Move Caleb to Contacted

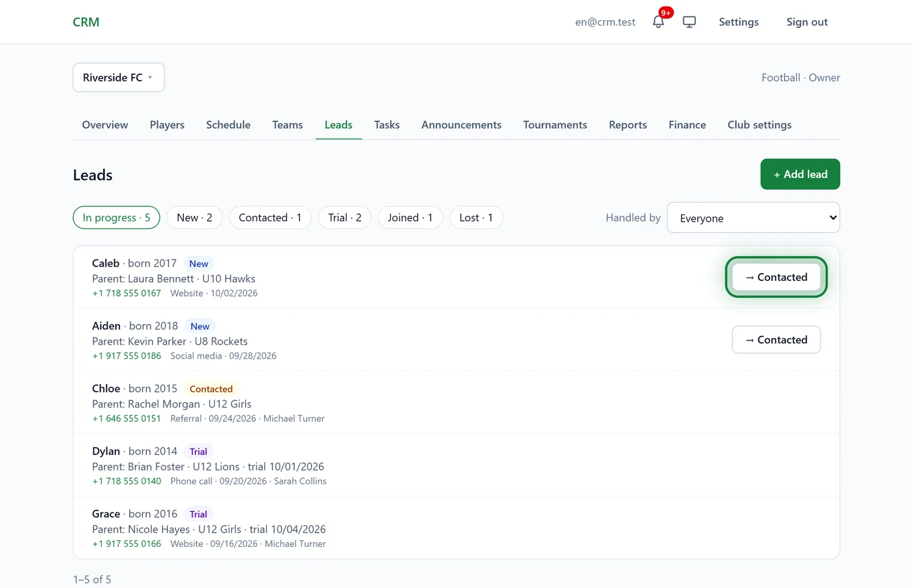click(x=776, y=277)
